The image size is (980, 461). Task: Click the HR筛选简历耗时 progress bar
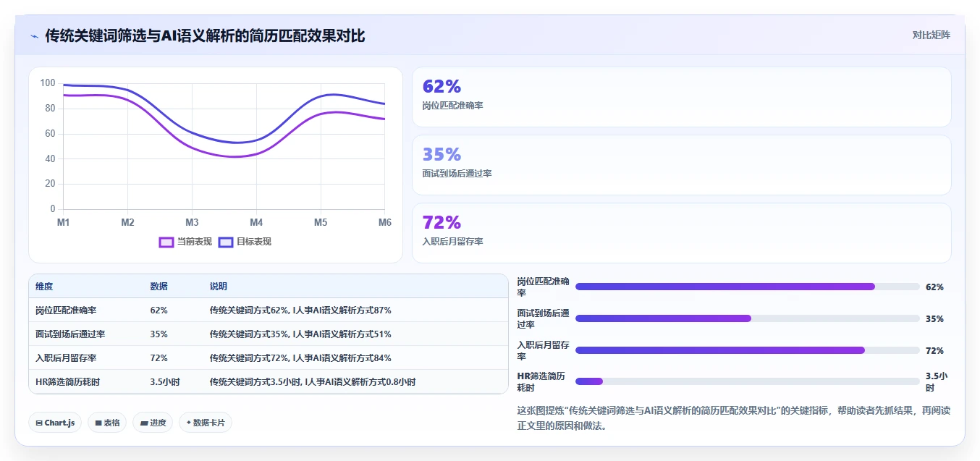(x=747, y=381)
